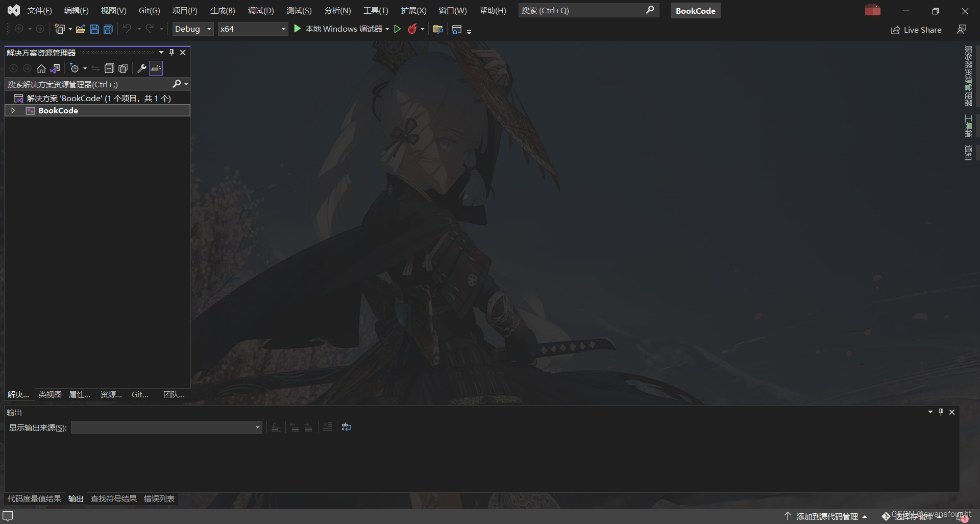Viewport: 980px width, 524px height.
Task: Click the Open File folder icon
Action: (x=80, y=29)
